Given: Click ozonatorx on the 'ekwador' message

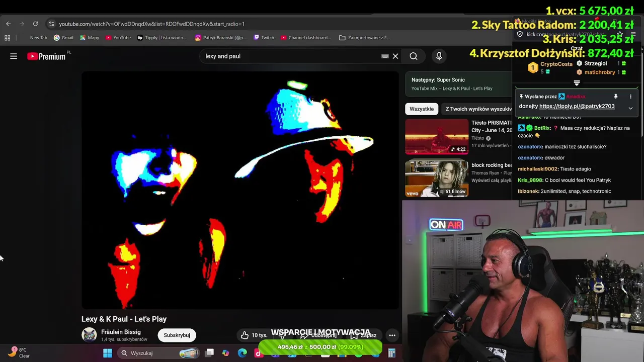Looking at the screenshot, I should 530,158.
